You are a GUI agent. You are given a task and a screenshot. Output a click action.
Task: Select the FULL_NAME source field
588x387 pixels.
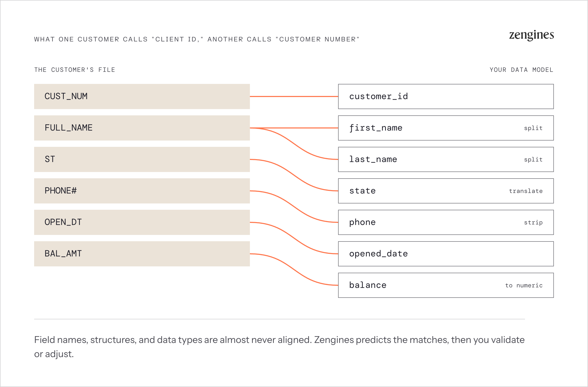pos(142,128)
